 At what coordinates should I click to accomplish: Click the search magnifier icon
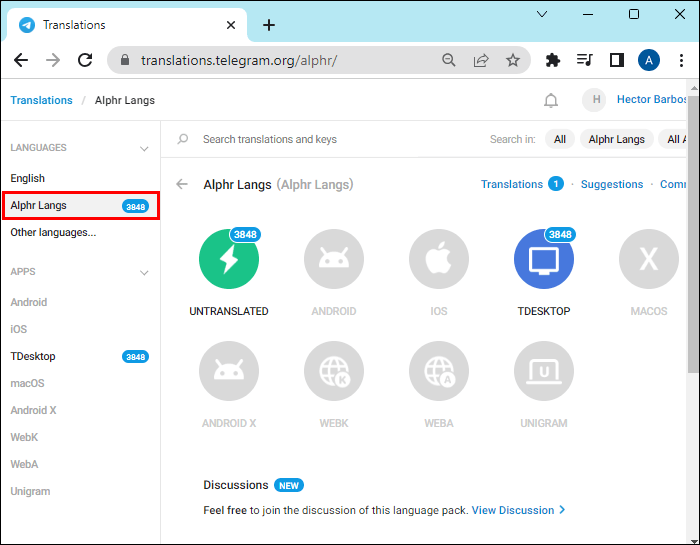click(x=183, y=139)
